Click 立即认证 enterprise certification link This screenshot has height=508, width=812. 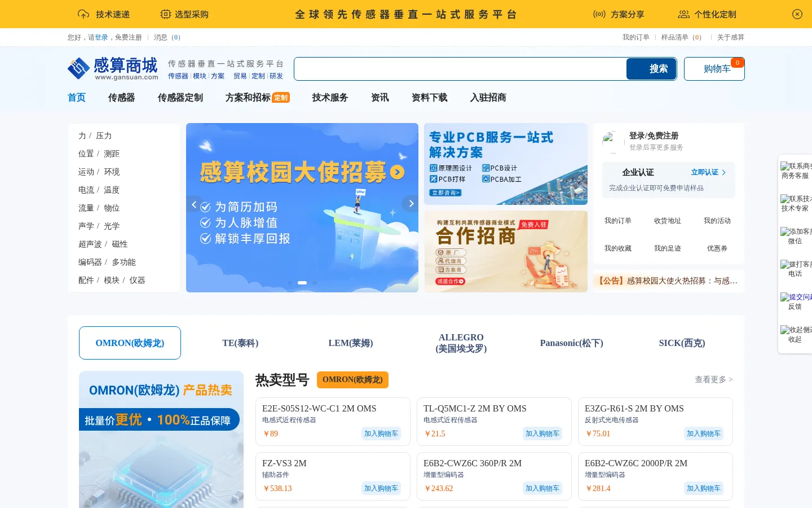pos(708,172)
